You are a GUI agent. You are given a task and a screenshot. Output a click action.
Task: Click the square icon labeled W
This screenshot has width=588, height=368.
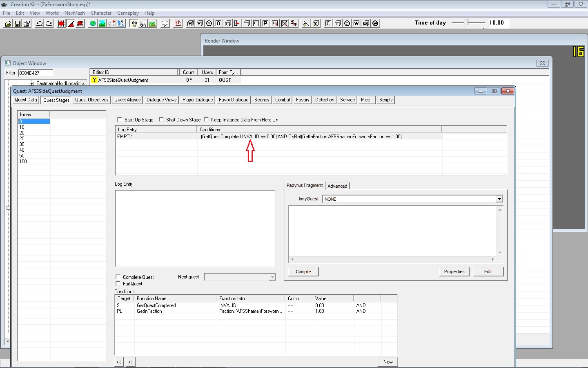click(356, 23)
